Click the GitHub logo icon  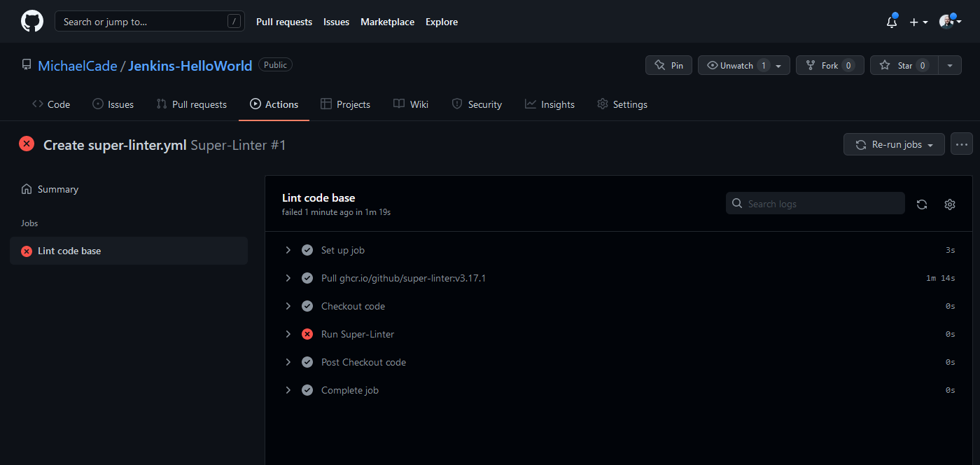point(32,22)
